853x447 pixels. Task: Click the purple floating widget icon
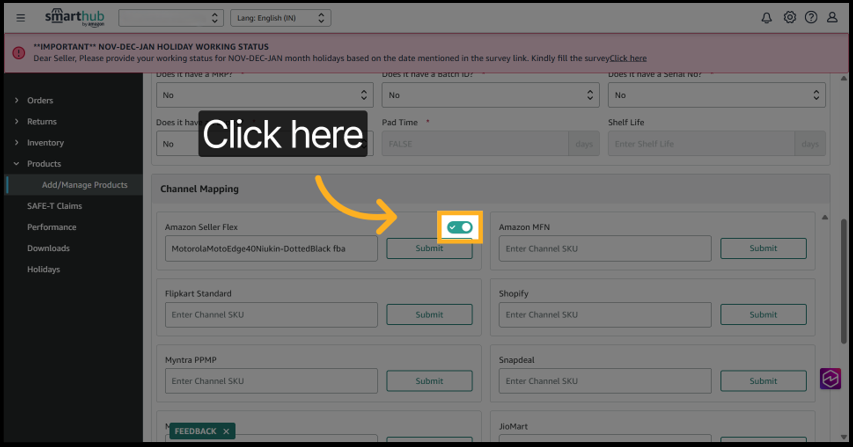click(831, 379)
